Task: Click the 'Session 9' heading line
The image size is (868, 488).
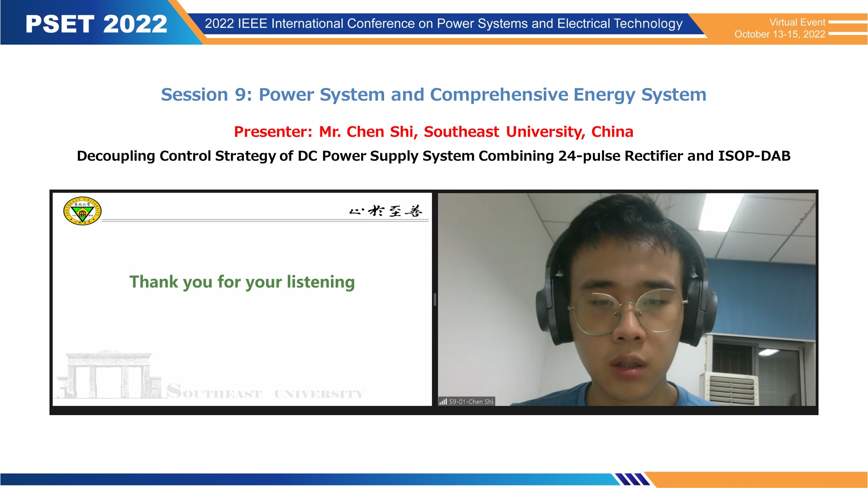Action: coord(434,95)
